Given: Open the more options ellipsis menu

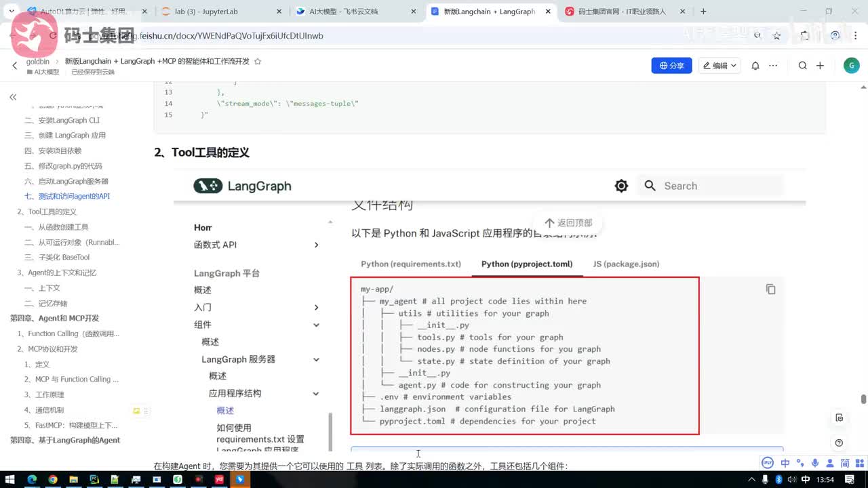Looking at the screenshot, I should 774,66.
